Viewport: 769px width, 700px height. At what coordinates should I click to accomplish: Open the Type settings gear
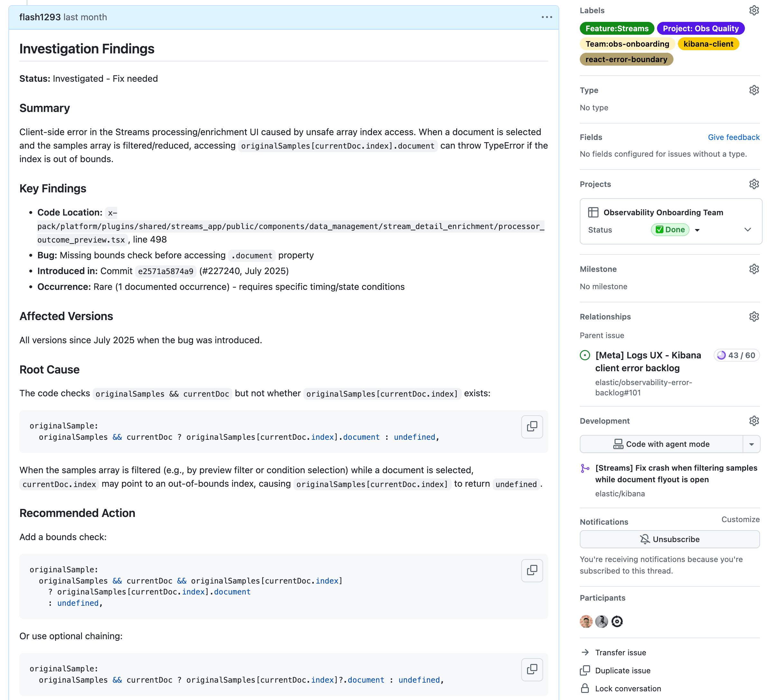[754, 90]
